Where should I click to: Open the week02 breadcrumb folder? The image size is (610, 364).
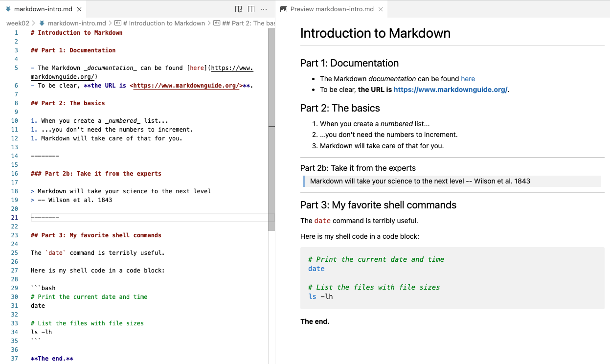[18, 23]
